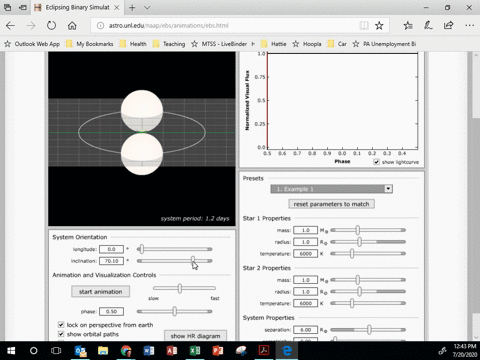
Task: Click show HR diagram button
Action: pyautogui.click(x=195, y=336)
